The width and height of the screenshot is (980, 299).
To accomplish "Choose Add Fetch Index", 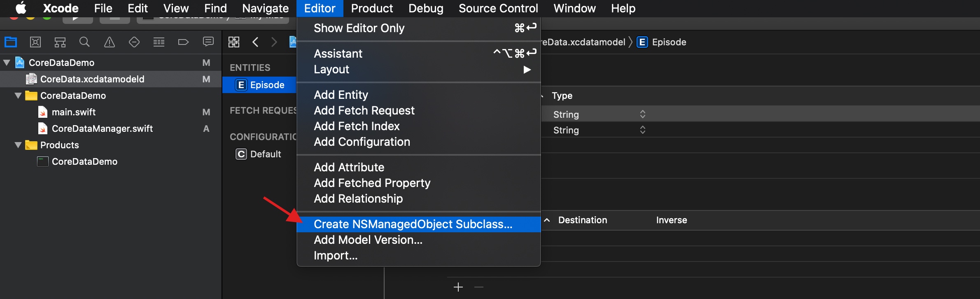I will point(418,126).
